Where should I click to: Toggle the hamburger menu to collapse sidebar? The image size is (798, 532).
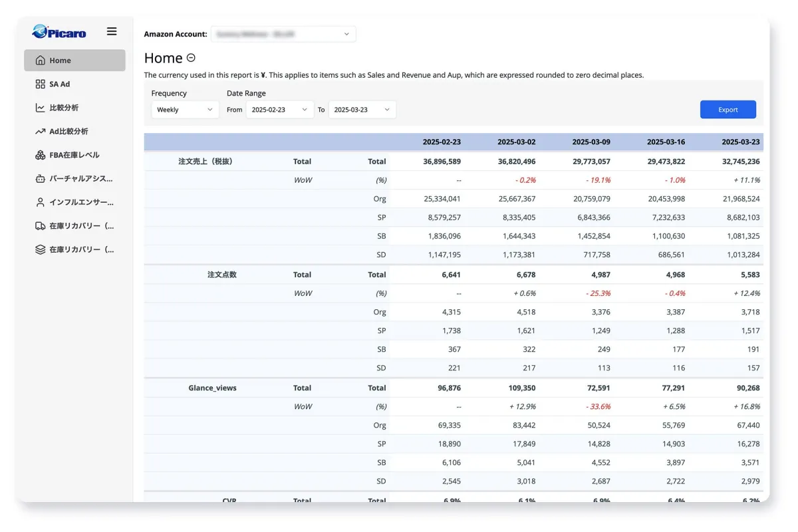coord(112,31)
